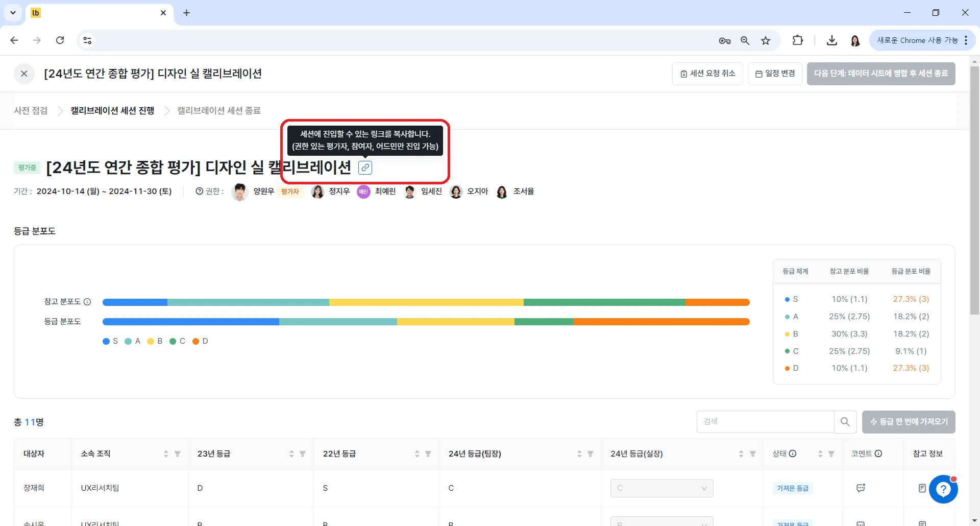Image resolution: width=980 pixels, height=526 pixels.
Task: Toggle filter on 22년 등급 column
Action: [428, 454]
